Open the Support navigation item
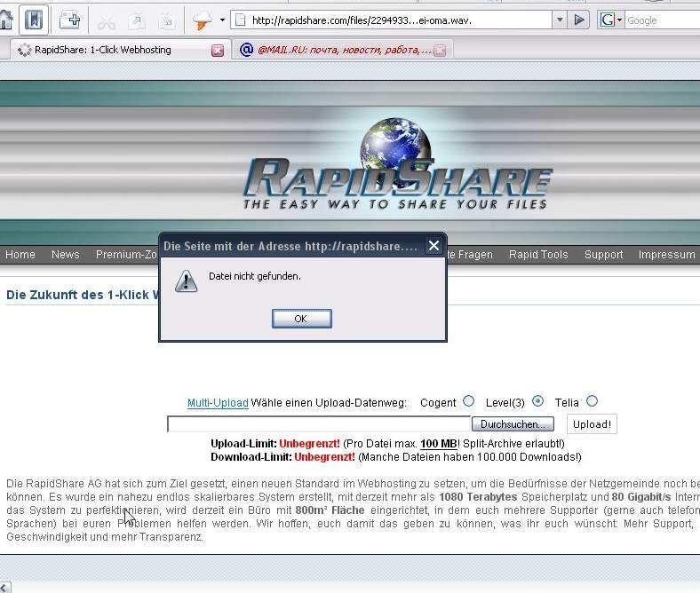 (x=603, y=255)
